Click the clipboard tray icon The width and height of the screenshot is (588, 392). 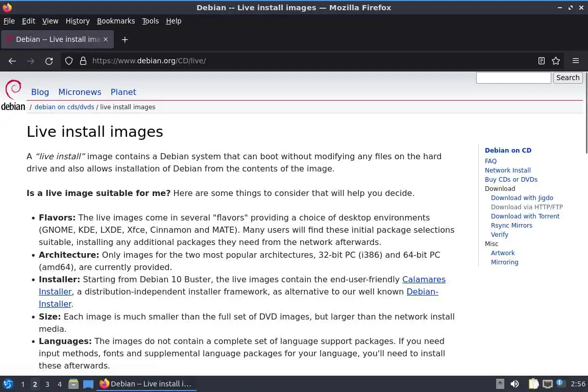[533, 384]
